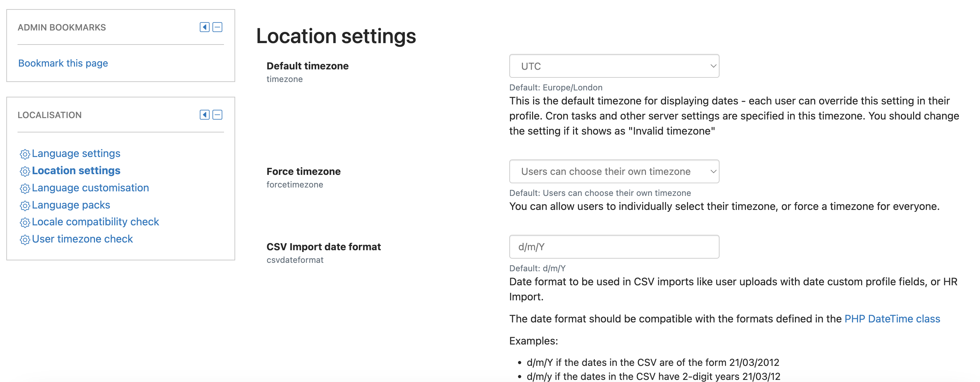Open Language customisation page
This screenshot has width=980, height=382.
tap(90, 187)
